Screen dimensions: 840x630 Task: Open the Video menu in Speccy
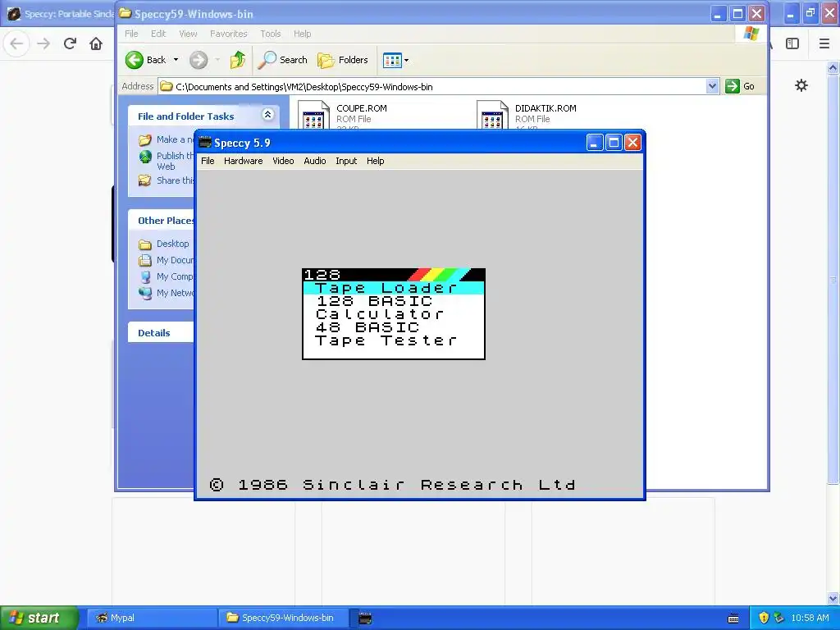283,161
